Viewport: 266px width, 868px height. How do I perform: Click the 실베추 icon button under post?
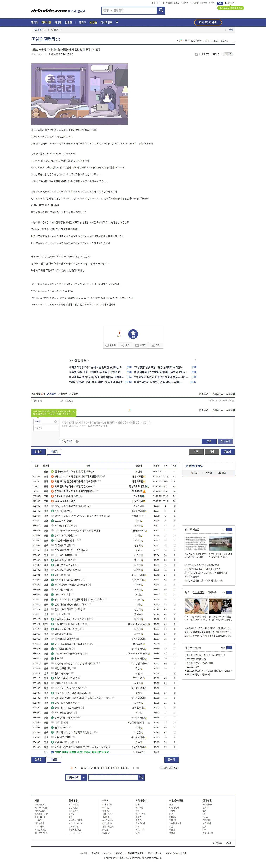[x=110, y=345]
